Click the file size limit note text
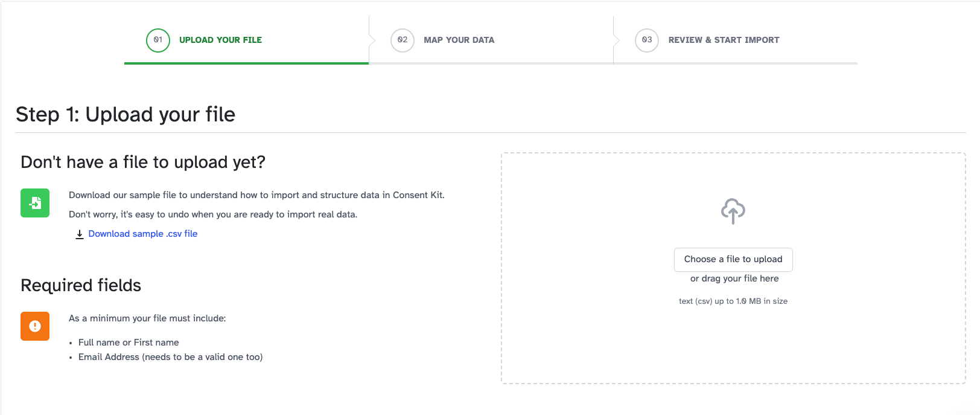Screen dimensions: 980x415 pyautogui.click(x=733, y=301)
